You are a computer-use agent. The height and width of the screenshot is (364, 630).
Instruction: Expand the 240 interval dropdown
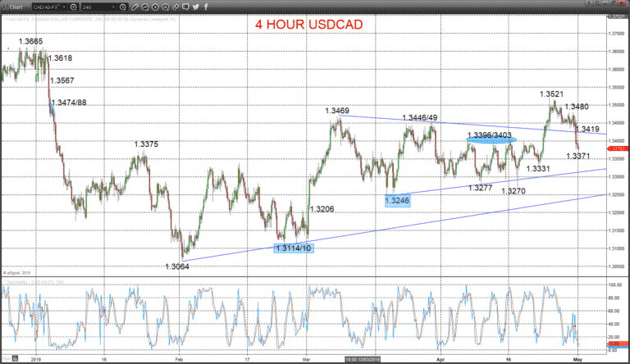pyautogui.click(x=114, y=7)
